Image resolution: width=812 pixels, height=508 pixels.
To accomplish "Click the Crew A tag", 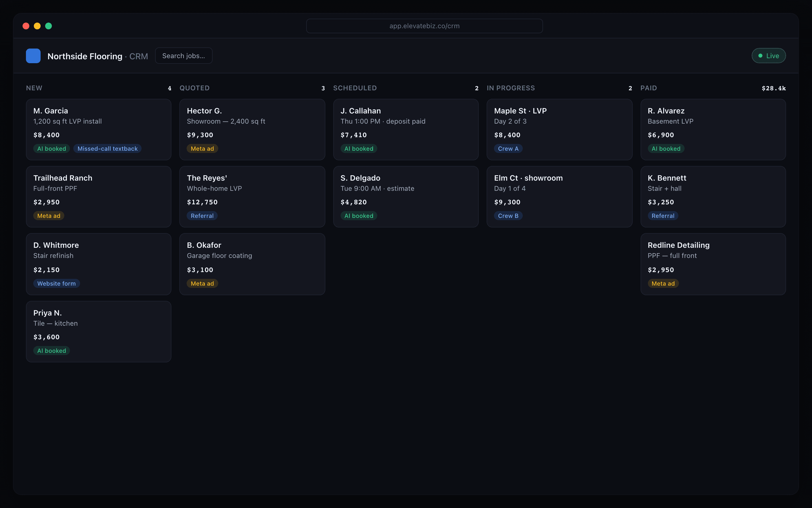I will (508, 148).
